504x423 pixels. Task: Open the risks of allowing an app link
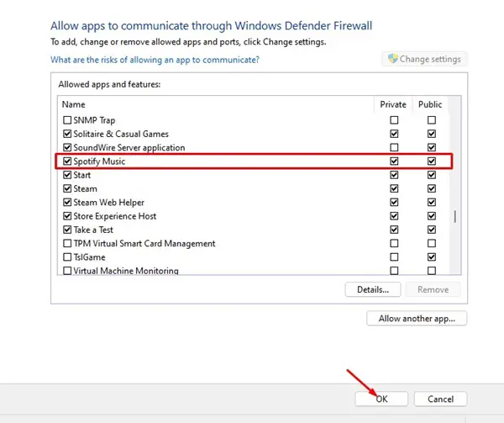[x=155, y=60]
